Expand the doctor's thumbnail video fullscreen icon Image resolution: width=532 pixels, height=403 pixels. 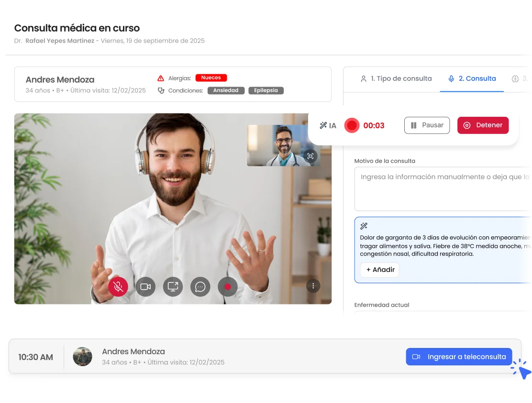pos(310,156)
